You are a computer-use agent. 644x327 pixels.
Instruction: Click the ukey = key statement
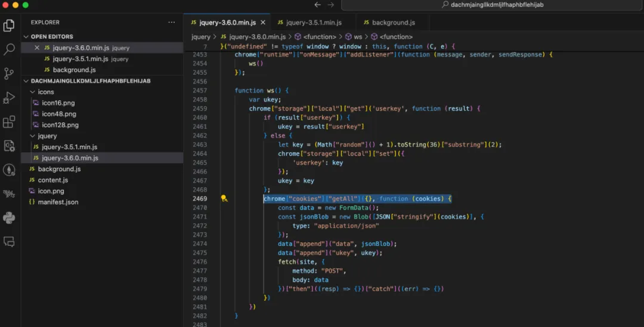296,181
